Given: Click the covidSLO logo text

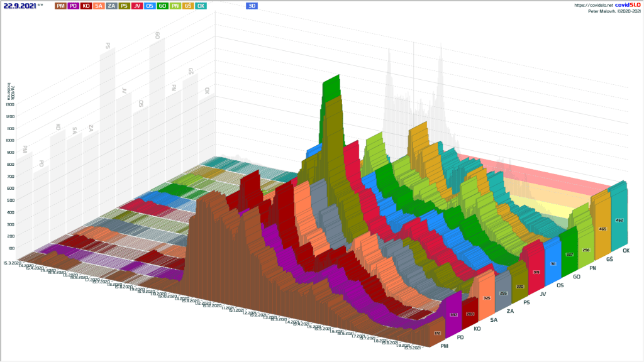Looking at the screenshot, I should coord(628,5).
